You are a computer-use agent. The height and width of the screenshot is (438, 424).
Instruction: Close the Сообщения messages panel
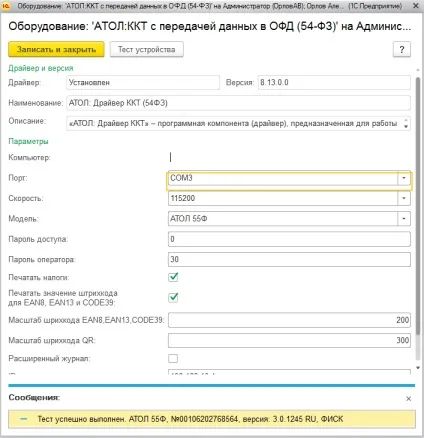coord(409,398)
